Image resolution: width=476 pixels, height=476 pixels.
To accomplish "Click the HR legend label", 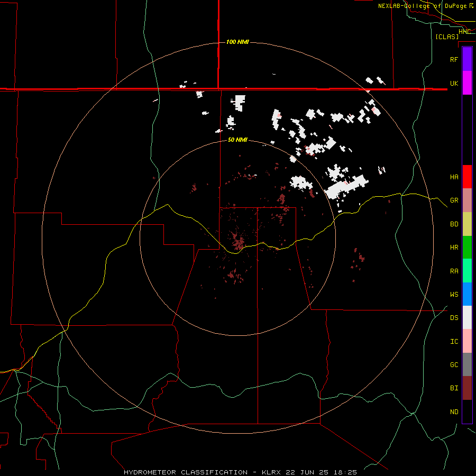I will point(454,248).
